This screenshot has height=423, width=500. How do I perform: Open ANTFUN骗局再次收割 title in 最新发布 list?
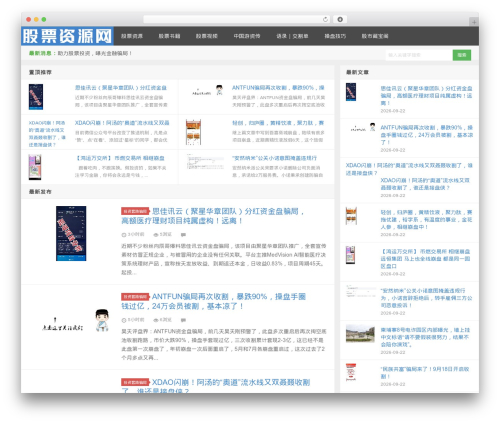(x=214, y=301)
